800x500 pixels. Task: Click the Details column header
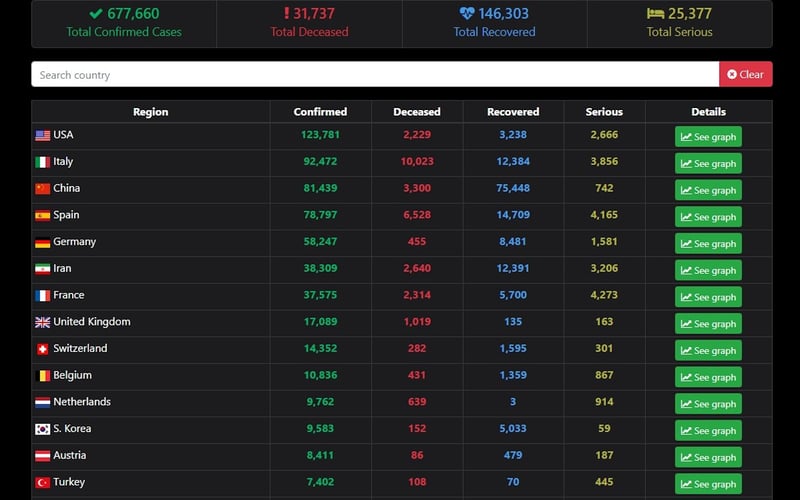point(709,112)
